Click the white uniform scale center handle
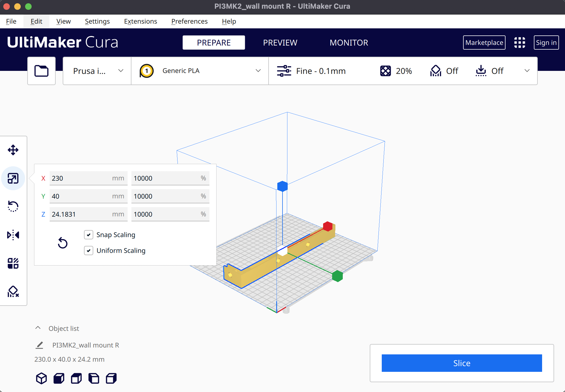The width and height of the screenshot is (565, 392). (282, 250)
